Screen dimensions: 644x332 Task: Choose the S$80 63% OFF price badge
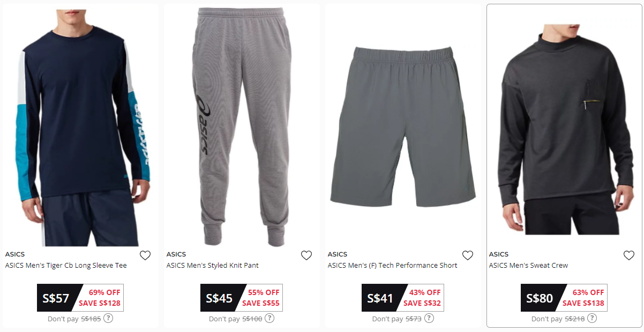tap(564, 298)
